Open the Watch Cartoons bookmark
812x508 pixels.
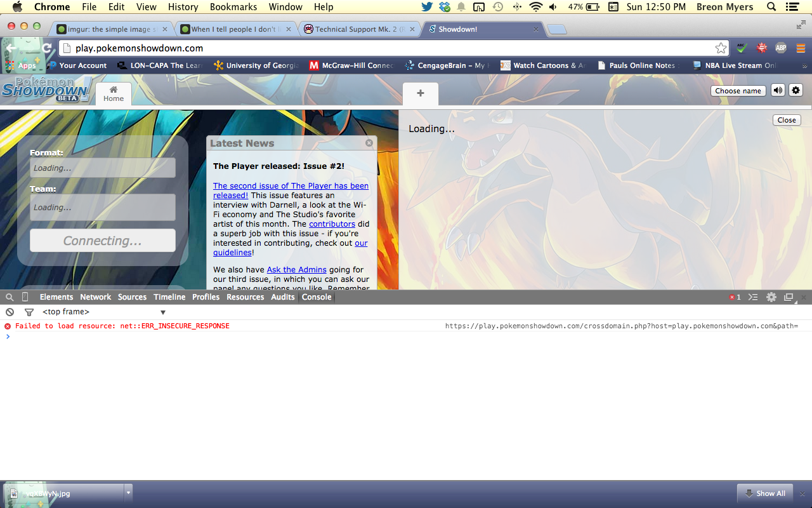tap(542, 65)
